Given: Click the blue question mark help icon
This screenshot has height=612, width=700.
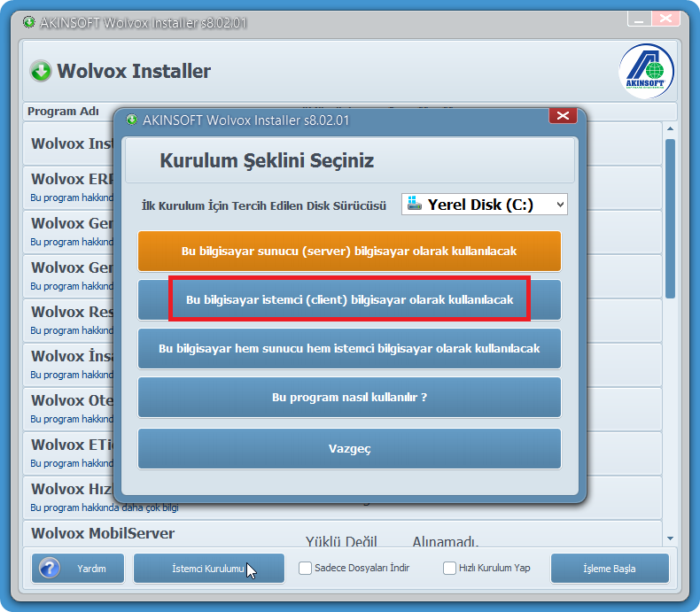Looking at the screenshot, I should click(x=50, y=568).
